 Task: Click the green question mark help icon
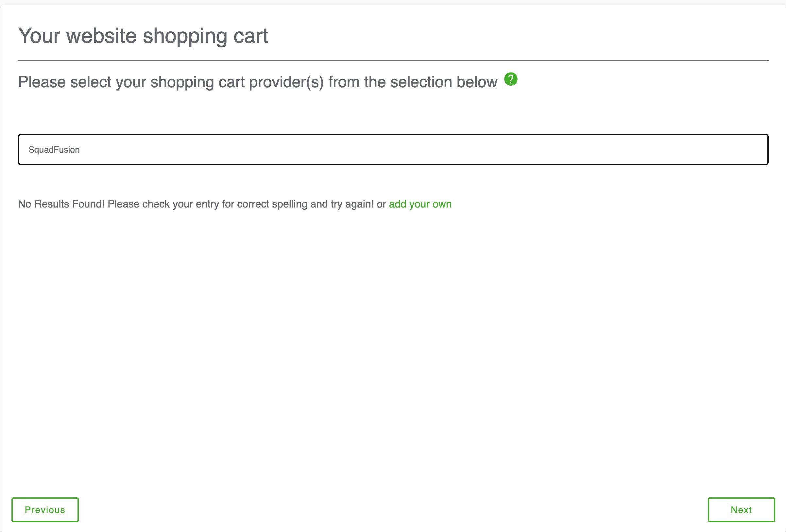click(x=511, y=79)
